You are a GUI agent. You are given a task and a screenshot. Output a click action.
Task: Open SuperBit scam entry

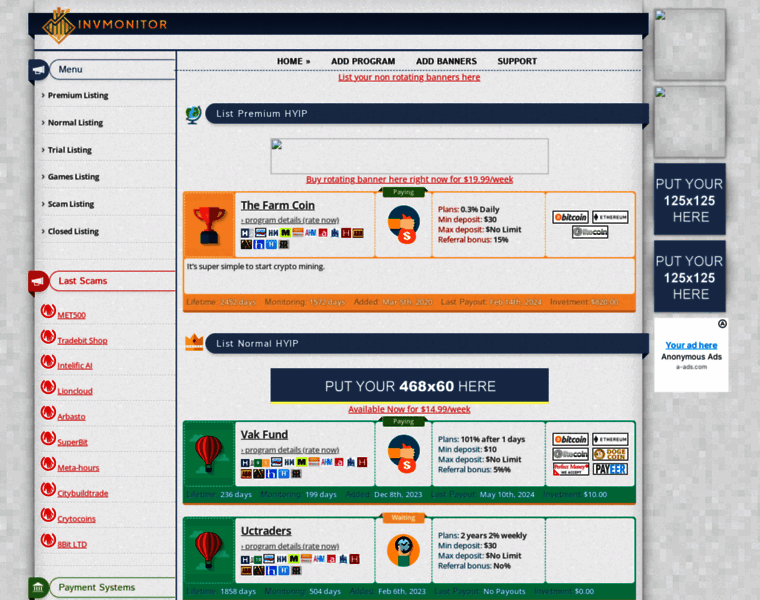click(72, 442)
